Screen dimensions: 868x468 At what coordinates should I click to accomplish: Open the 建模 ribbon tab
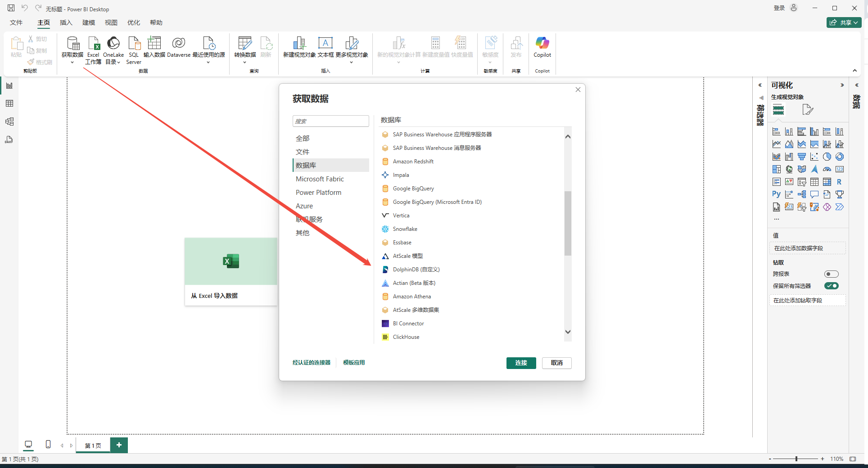coord(89,22)
